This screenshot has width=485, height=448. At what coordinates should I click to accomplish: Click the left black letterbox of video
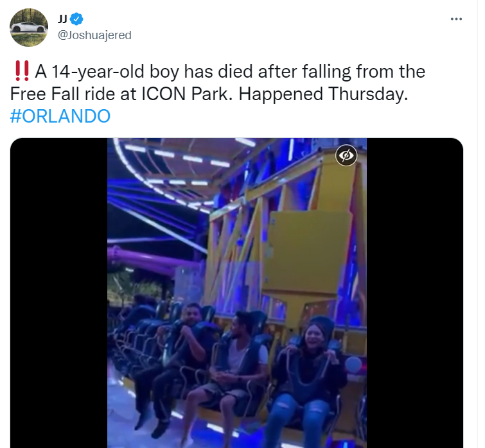pos(58,293)
